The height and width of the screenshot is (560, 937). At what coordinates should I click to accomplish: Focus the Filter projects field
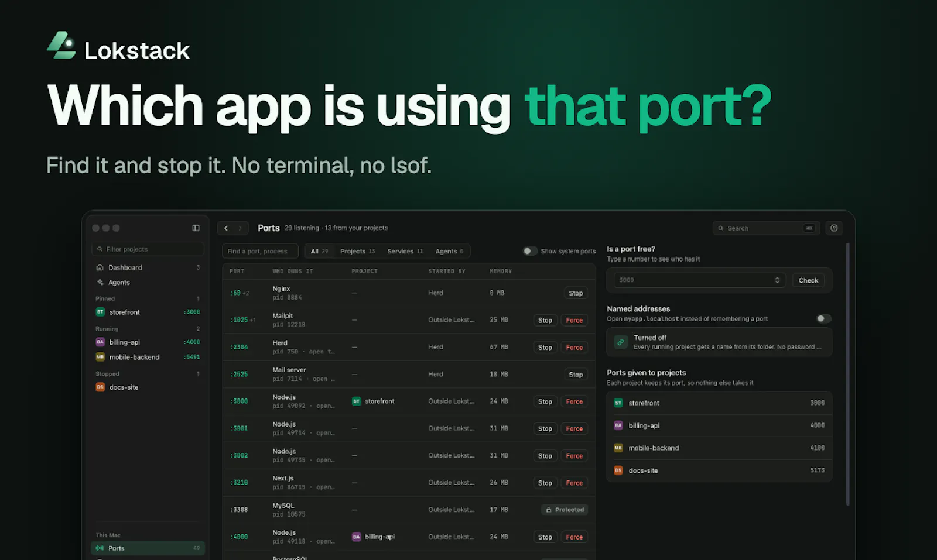point(148,249)
